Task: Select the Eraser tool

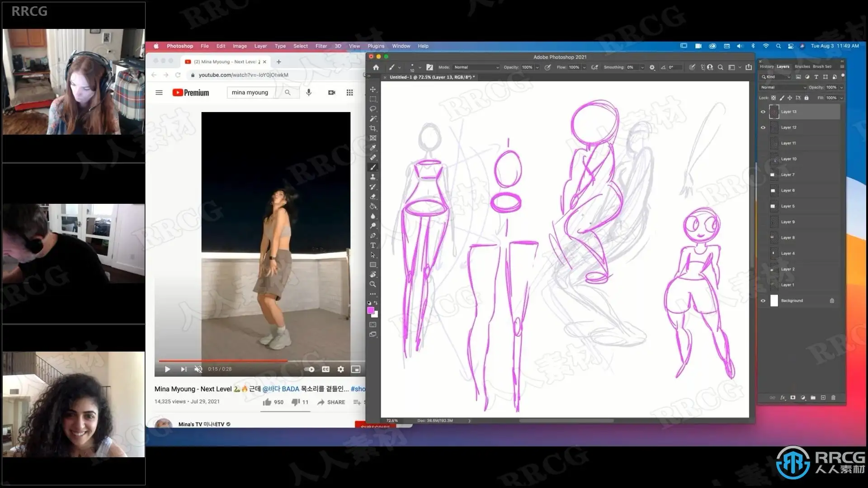Action: [x=373, y=197]
